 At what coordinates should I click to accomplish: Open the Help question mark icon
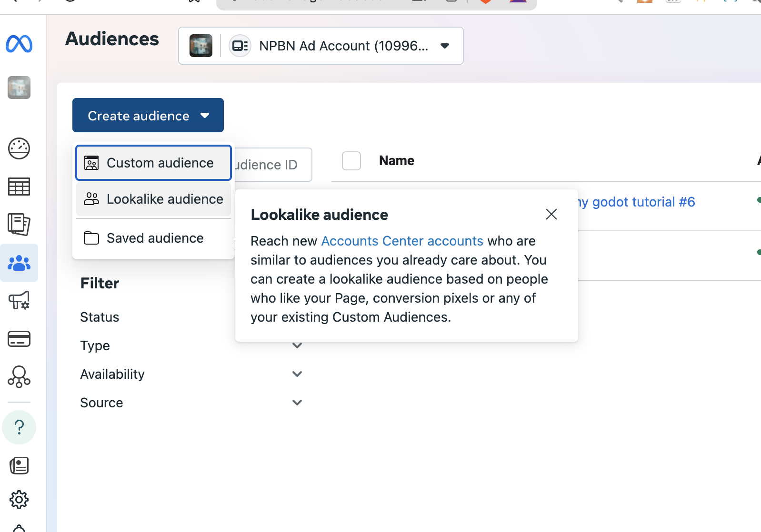pyautogui.click(x=19, y=427)
